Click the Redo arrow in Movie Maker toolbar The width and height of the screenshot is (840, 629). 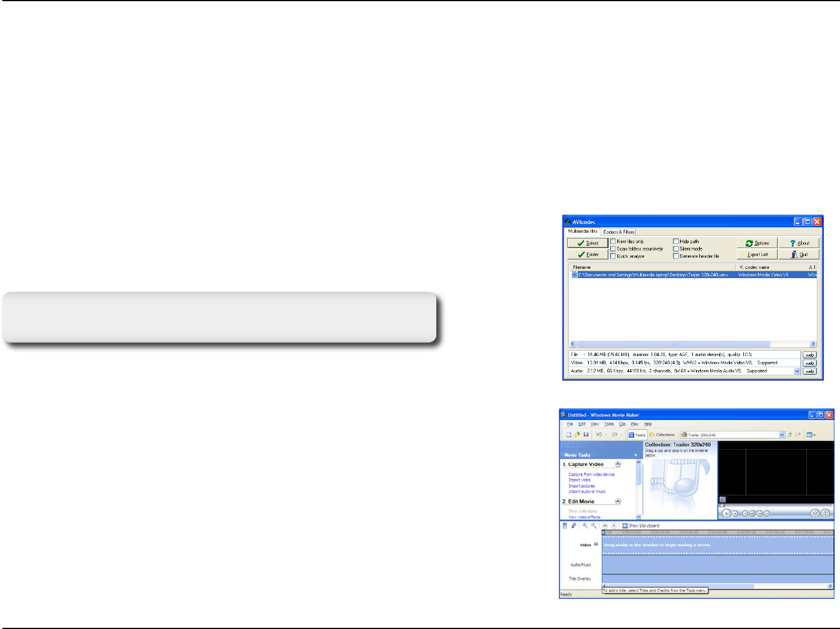[x=614, y=435]
